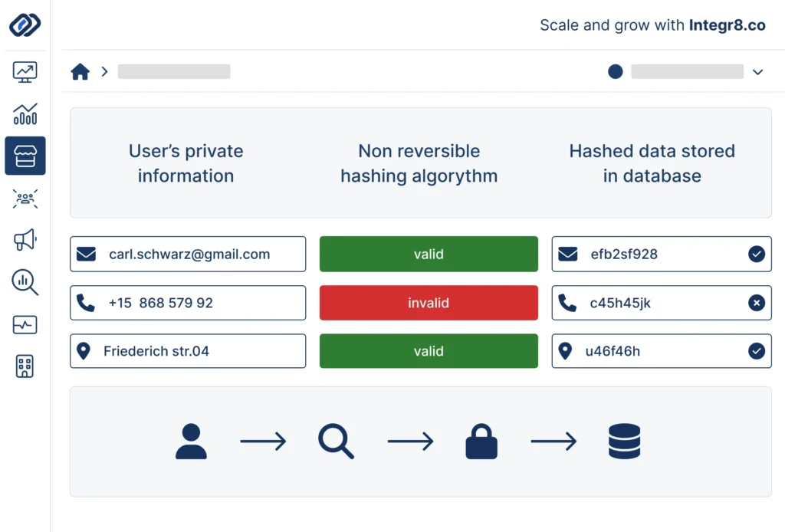
Task: Click the user person icon in flow diagram
Action: coord(191,442)
